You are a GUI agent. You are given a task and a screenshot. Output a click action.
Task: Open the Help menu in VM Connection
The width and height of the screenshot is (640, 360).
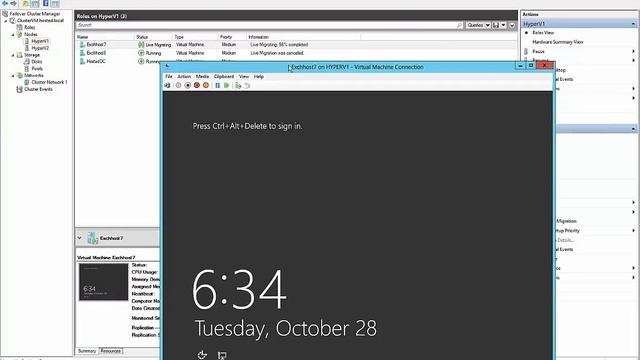click(x=259, y=76)
